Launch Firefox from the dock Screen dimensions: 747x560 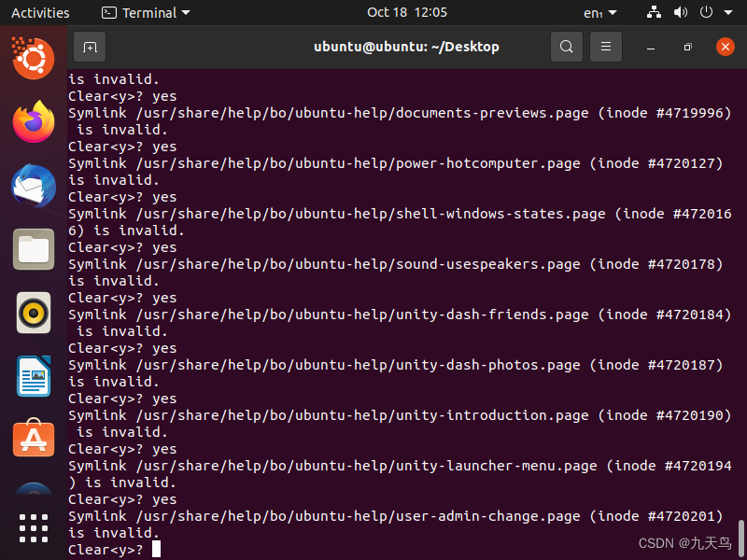pyautogui.click(x=34, y=122)
